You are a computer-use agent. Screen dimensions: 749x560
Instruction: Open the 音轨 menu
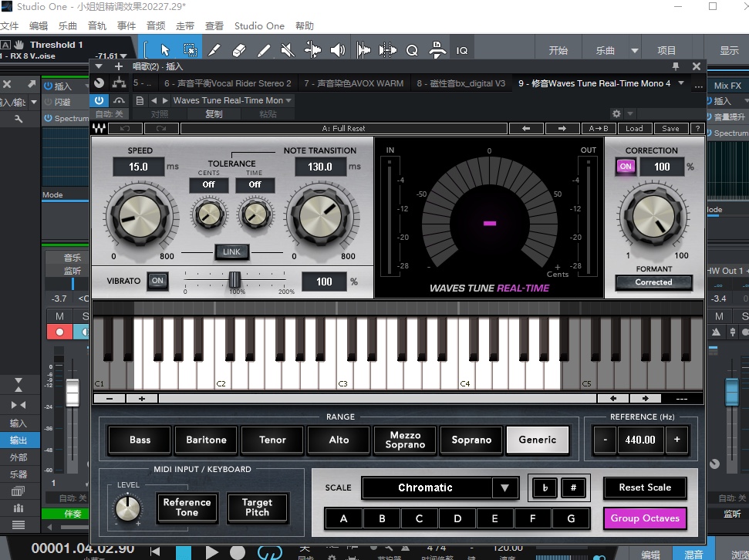97,25
